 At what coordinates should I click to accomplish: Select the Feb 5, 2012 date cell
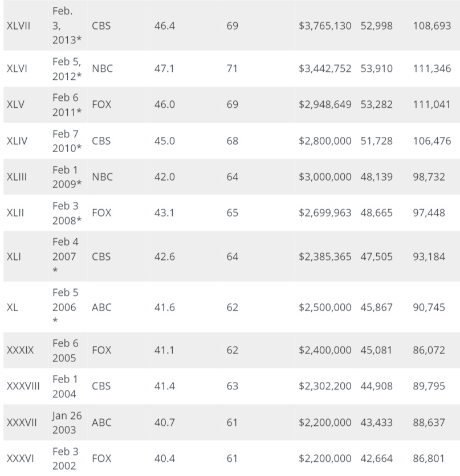tap(67, 68)
